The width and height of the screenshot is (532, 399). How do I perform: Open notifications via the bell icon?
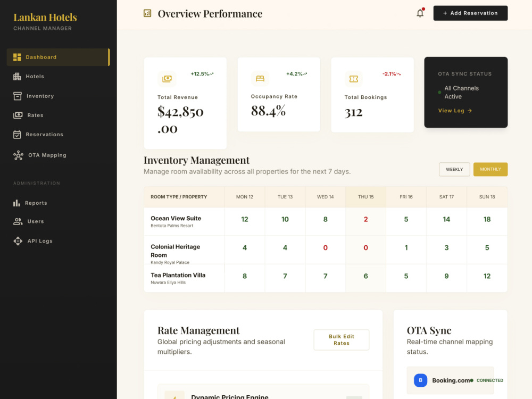click(420, 13)
